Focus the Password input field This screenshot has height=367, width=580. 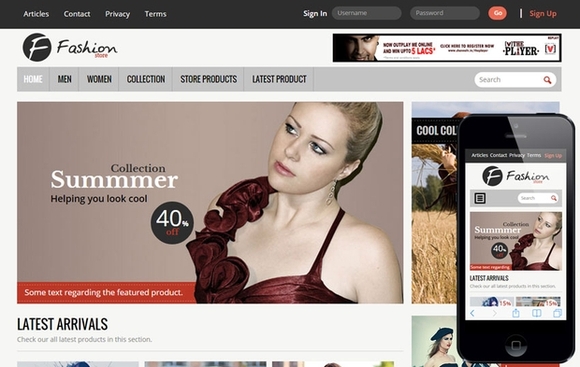pyautogui.click(x=445, y=13)
